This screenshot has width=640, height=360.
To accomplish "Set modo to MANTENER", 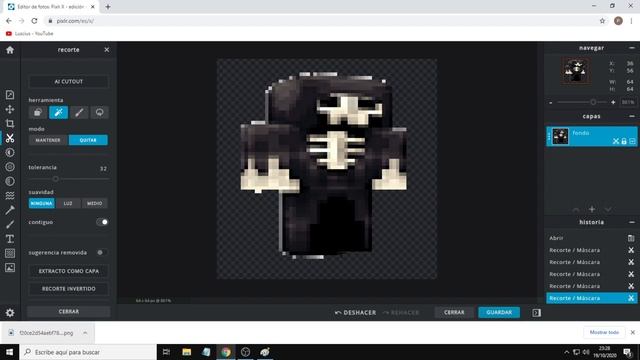I will [48, 140].
